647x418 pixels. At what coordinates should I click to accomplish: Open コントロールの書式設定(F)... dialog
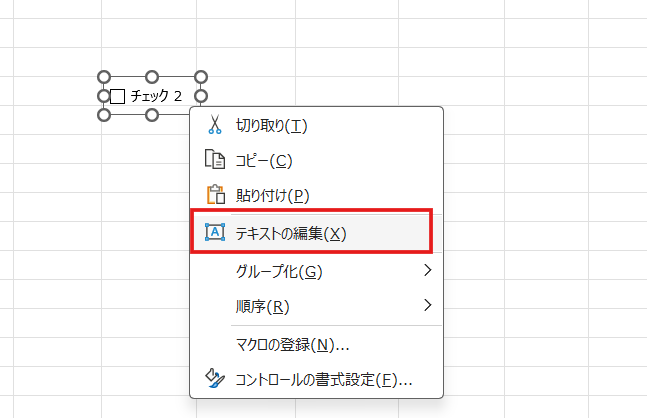point(323,380)
